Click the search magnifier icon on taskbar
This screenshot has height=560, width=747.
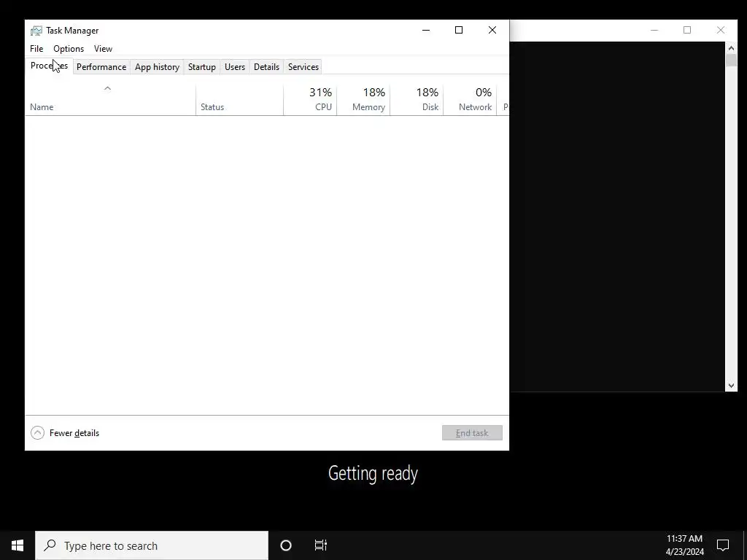(50, 545)
